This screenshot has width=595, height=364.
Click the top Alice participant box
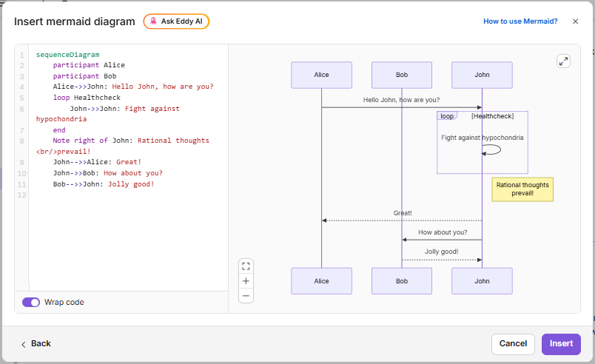click(x=321, y=75)
